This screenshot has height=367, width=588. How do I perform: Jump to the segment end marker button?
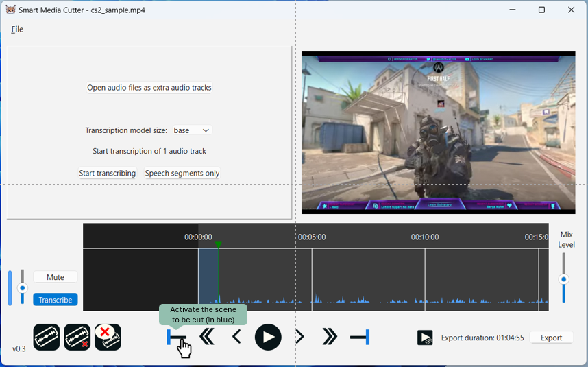point(360,337)
